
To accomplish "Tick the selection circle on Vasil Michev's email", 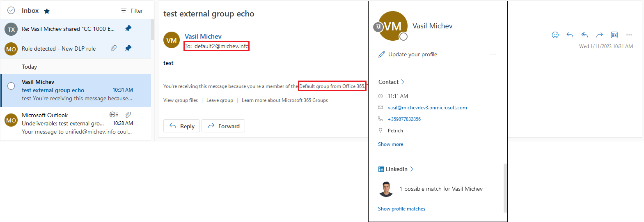I will (x=11, y=86).
